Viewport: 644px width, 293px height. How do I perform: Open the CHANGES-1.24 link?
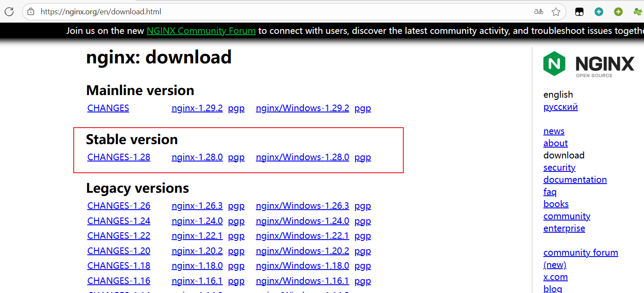(x=119, y=221)
